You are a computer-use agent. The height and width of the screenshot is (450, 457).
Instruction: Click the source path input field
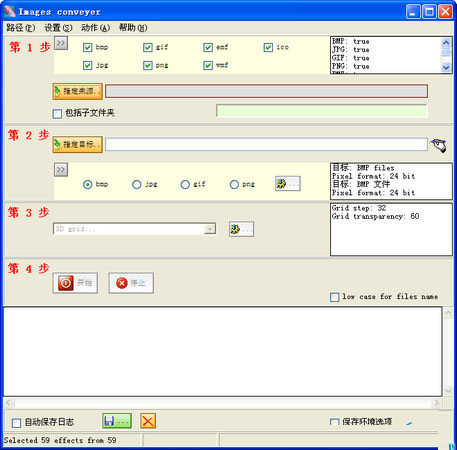coord(266,91)
